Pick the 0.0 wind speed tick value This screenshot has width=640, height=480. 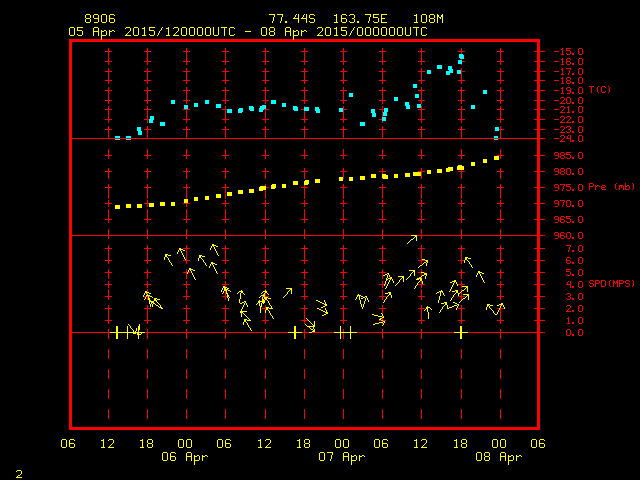(575, 333)
